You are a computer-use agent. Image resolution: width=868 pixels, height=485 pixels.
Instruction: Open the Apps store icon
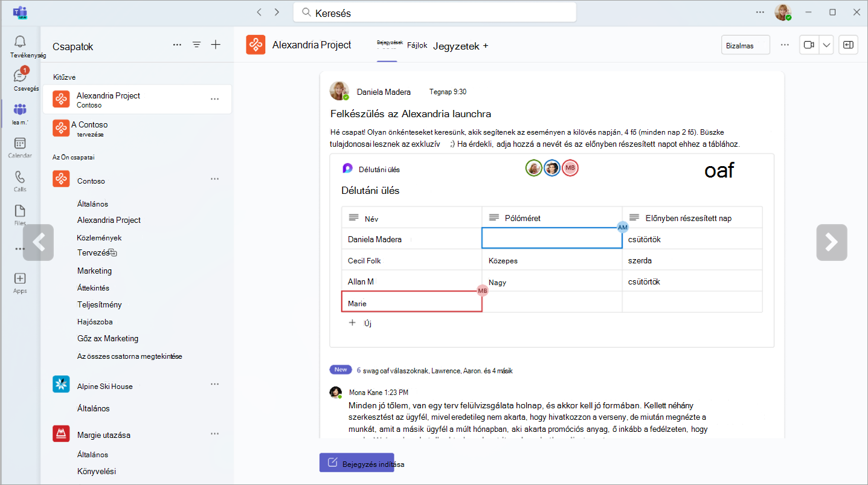[20, 282]
